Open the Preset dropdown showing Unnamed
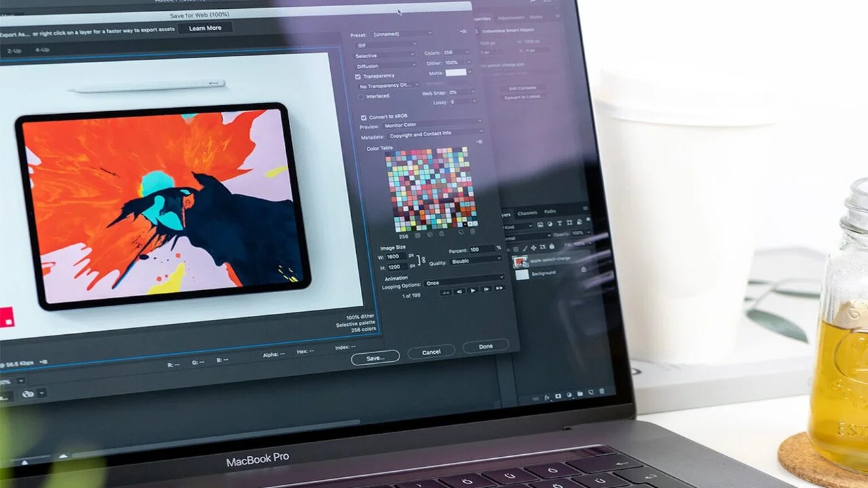868x488 pixels. 402,34
